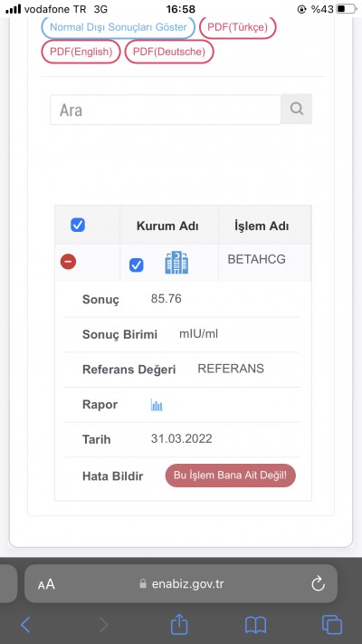This screenshot has width=362, height=644.
Task: Collapse the BETAHCG row with red minus
Action: (68, 261)
